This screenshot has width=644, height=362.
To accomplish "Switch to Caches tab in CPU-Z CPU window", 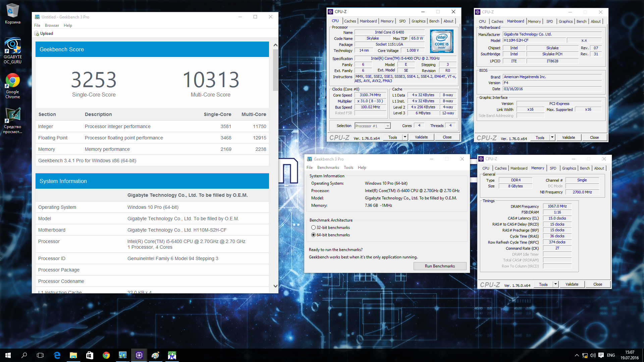I will point(350,21).
